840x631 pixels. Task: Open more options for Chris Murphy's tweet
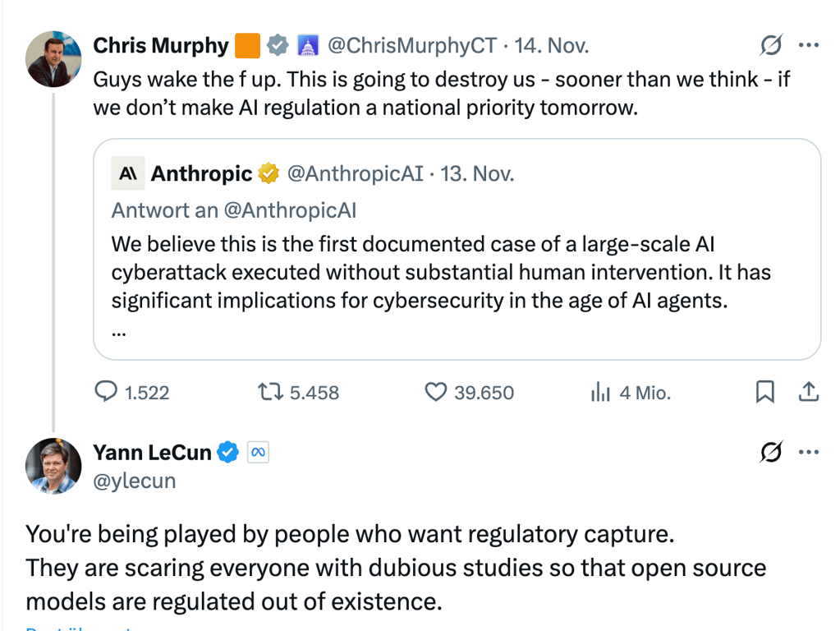[x=809, y=45]
